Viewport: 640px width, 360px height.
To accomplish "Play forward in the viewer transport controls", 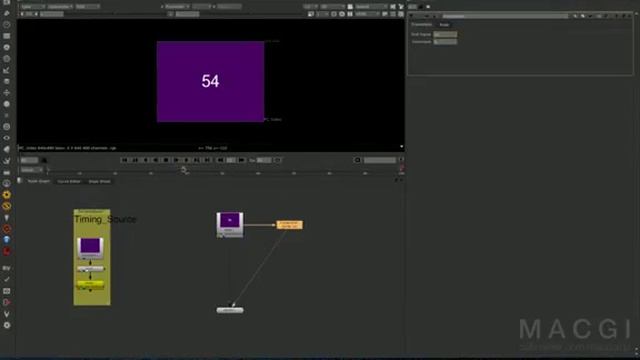I will click(x=176, y=160).
